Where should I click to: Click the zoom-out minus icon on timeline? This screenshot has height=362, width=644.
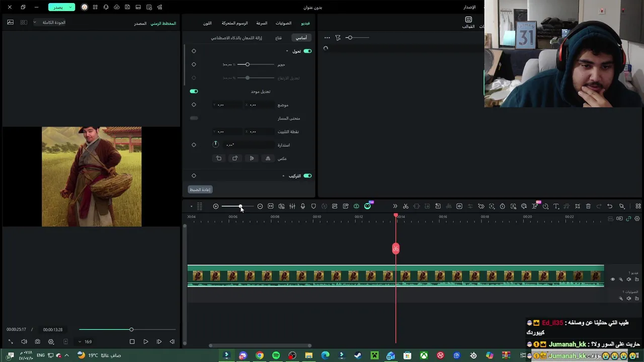click(260, 206)
